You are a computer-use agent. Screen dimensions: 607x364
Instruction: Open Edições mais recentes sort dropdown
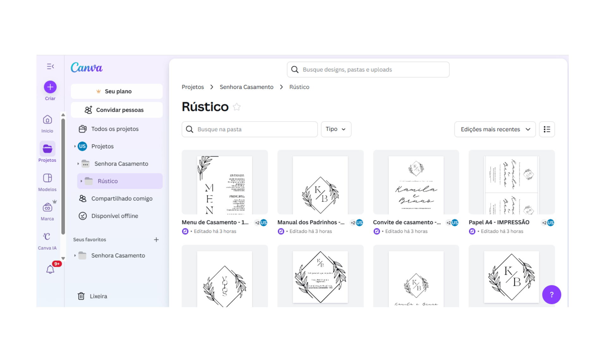(x=495, y=129)
